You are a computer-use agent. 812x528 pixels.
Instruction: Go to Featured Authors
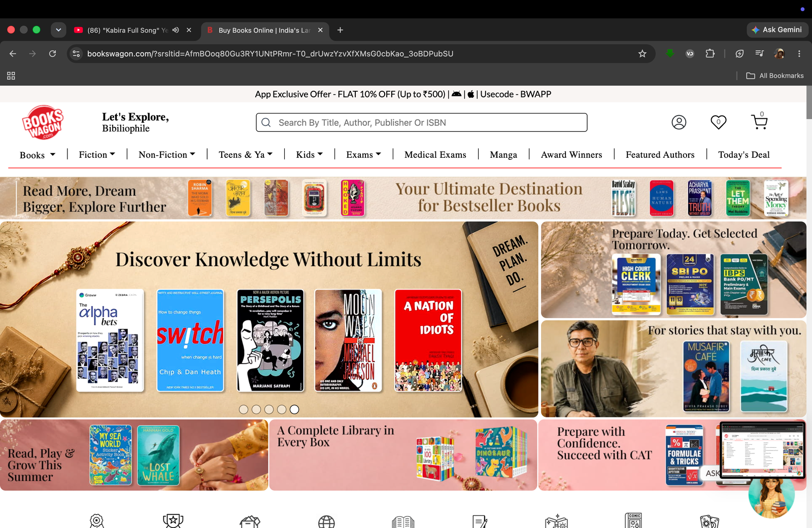[x=660, y=155]
